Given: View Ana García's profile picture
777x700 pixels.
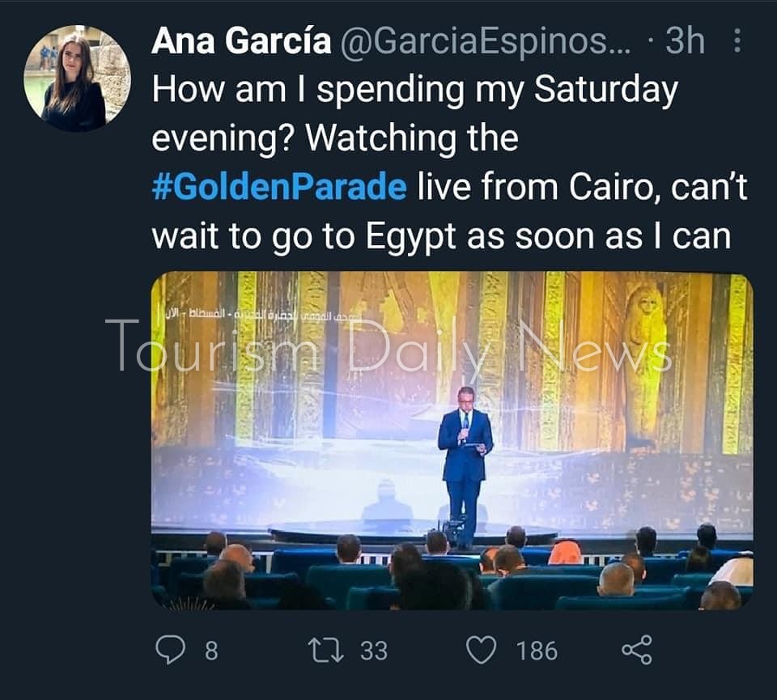Looking at the screenshot, I should pyautogui.click(x=77, y=78).
